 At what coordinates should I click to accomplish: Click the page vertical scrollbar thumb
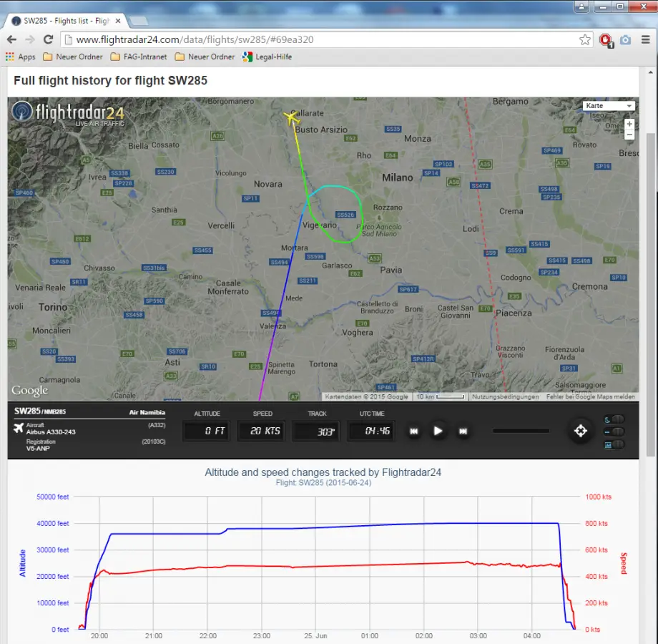(x=650, y=294)
